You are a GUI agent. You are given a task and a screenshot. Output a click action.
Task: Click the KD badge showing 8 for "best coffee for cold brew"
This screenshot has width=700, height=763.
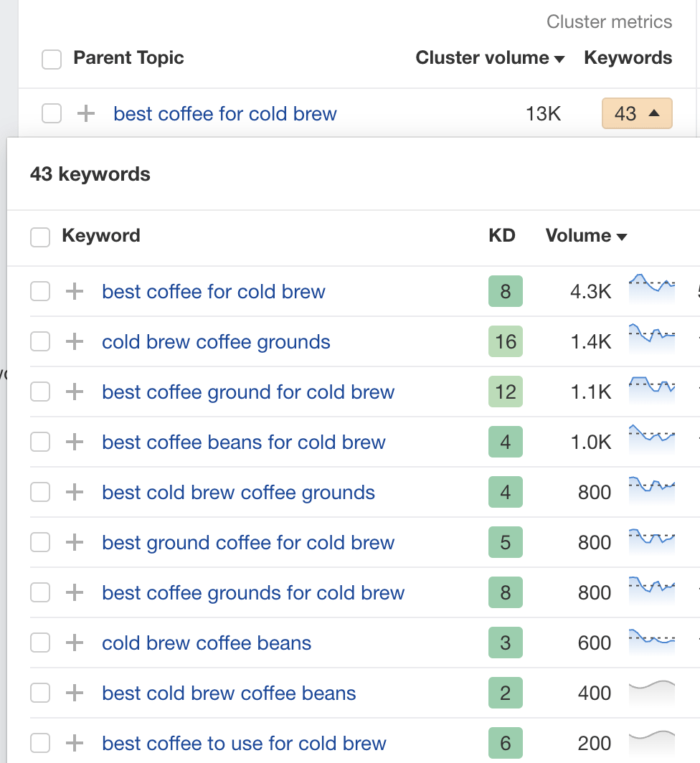tap(506, 292)
